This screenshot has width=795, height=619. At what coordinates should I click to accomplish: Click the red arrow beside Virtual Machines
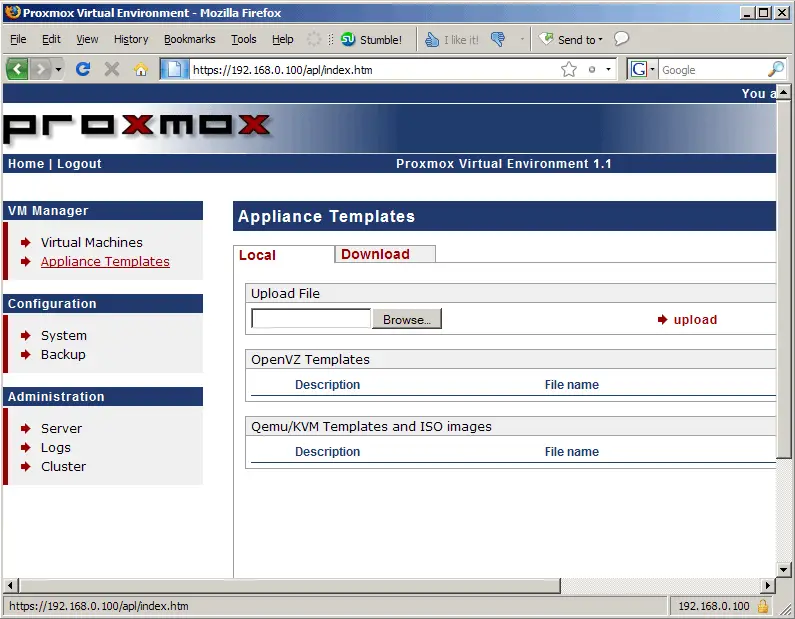(25, 242)
